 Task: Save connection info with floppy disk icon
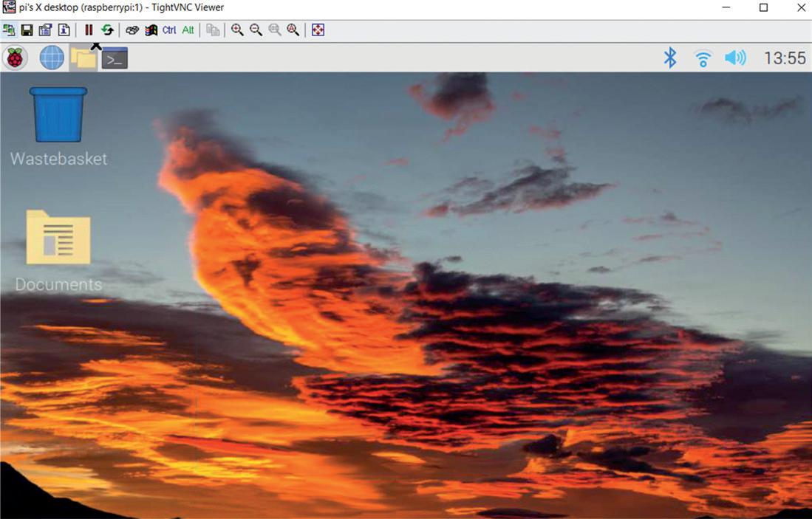pos(27,30)
